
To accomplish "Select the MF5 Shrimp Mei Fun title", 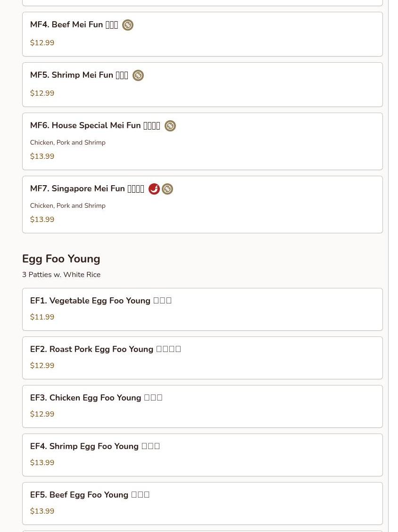I will (x=79, y=75).
